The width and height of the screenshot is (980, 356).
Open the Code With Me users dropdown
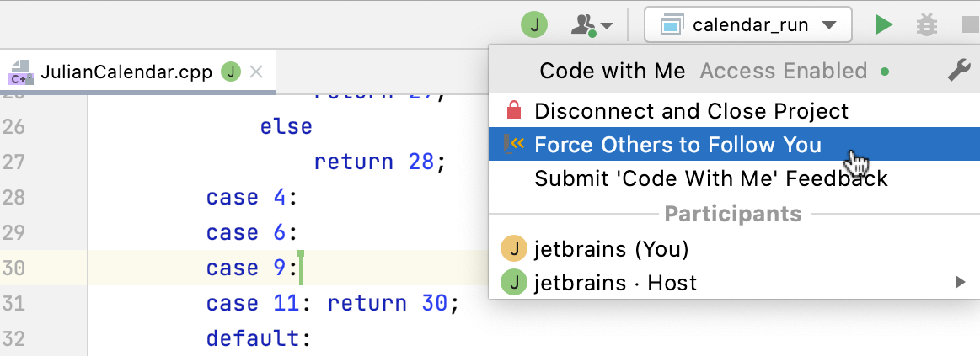(592, 25)
